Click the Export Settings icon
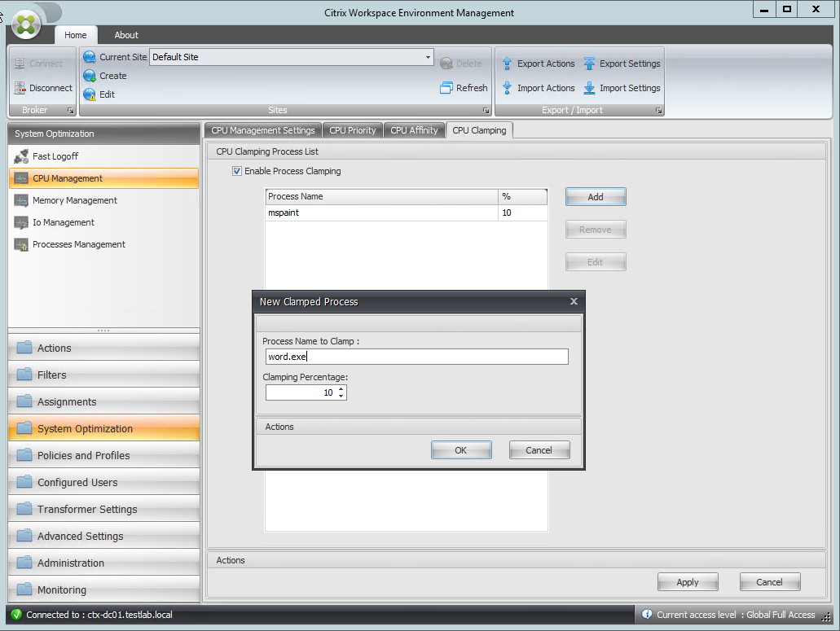Image resolution: width=840 pixels, height=631 pixels. point(589,64)
